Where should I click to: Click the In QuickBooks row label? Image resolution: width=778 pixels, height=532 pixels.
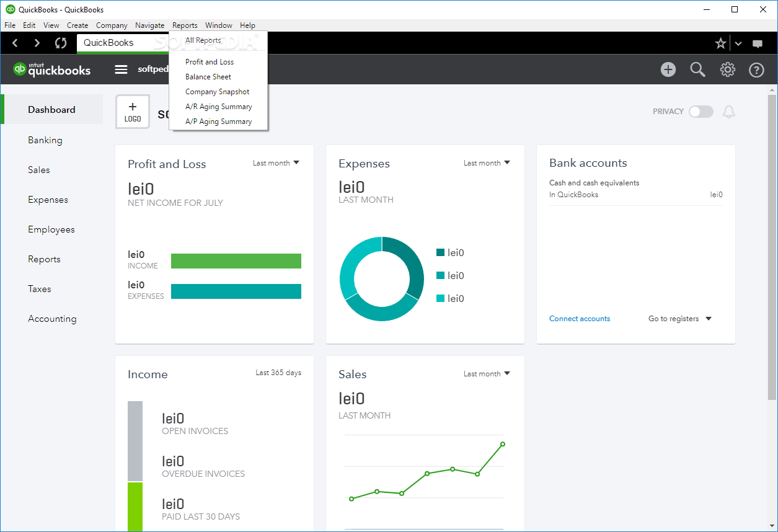(x=574, y=195)
